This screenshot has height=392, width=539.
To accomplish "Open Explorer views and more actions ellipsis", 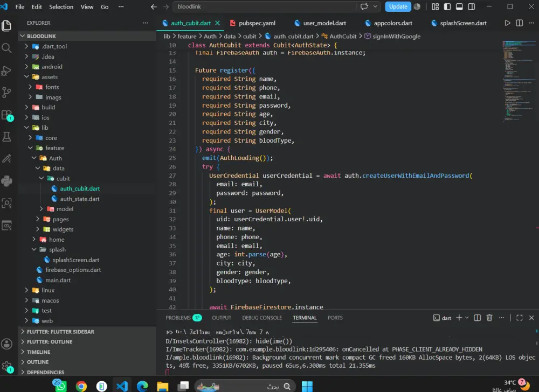I will [146, 23].
